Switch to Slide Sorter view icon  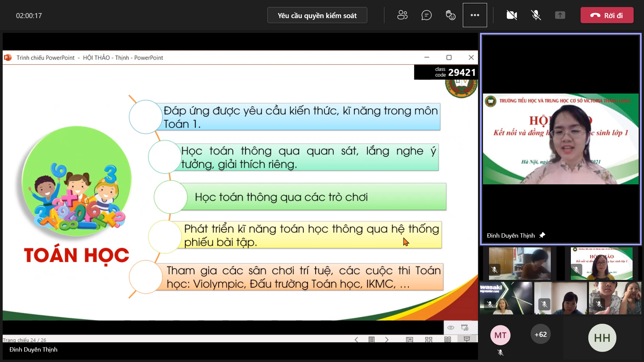pyautogui.click(x=428, y=340)
